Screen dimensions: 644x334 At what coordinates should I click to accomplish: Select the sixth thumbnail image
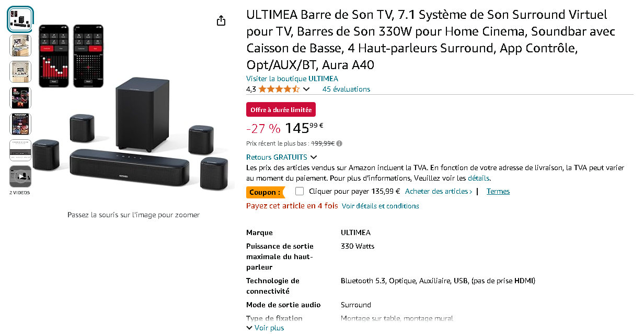20,150
